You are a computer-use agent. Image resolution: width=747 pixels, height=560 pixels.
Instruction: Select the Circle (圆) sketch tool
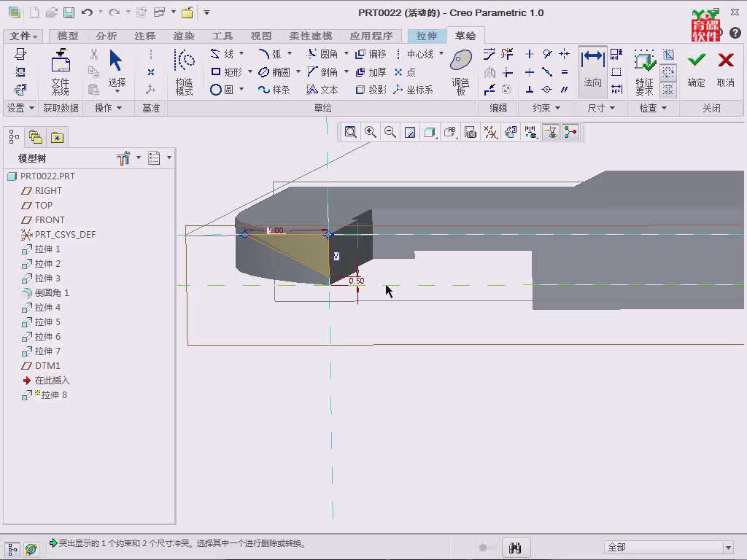[222, 90]
